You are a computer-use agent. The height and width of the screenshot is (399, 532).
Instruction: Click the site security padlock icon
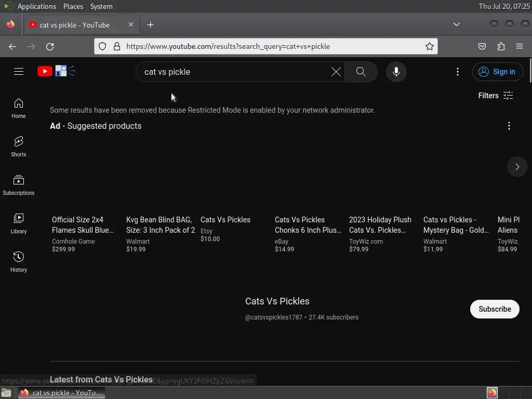tap(117, 46)
